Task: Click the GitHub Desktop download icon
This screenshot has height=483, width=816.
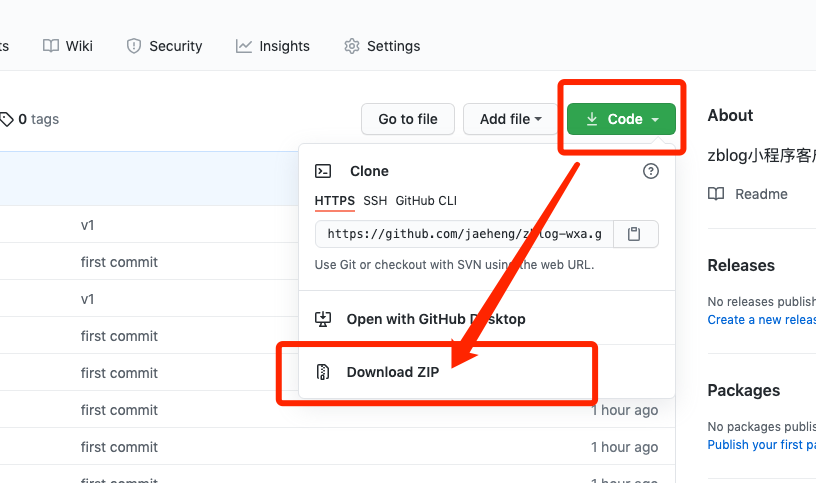Action: pyautogui.click(x=323, y=319)
